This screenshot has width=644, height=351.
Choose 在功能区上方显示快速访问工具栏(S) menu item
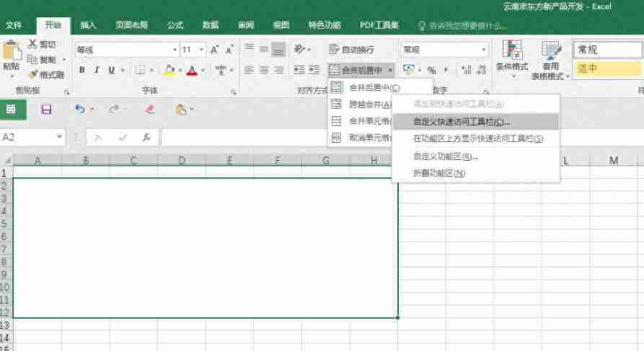(476, 139)
